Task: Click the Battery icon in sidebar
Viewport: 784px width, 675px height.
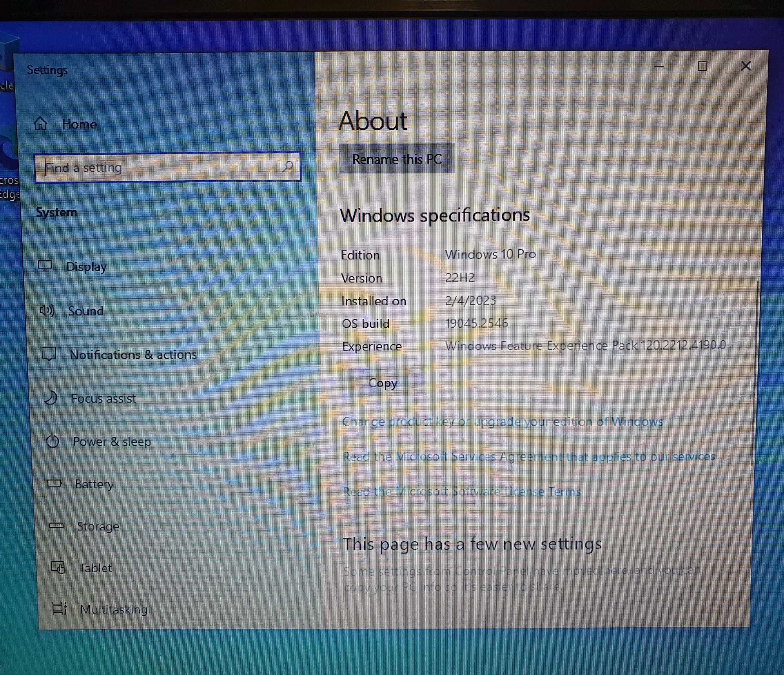Action: pos(54,483)
